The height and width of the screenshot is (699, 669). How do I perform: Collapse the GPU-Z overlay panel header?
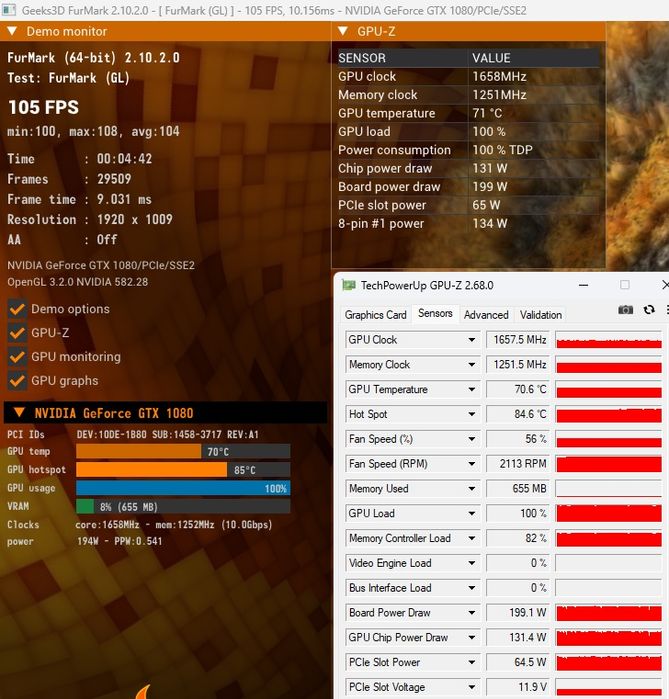tap(343, 31)
